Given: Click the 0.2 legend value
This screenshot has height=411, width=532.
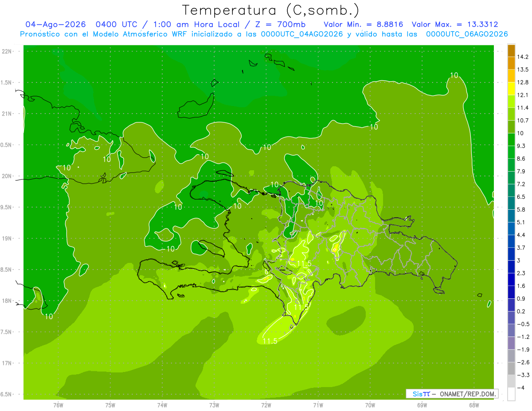Looking at the screenshot, I should [521, 311].
